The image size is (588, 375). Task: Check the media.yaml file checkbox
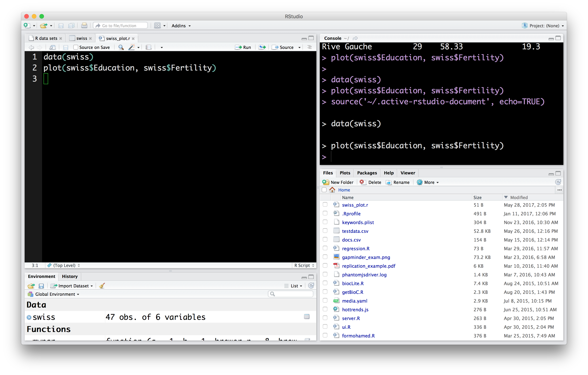coord(325,301)
